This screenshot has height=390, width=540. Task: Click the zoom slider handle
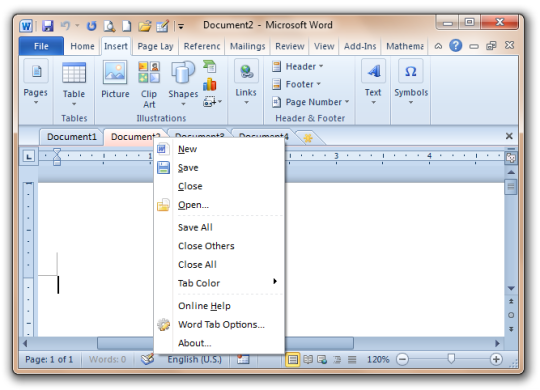451,359
